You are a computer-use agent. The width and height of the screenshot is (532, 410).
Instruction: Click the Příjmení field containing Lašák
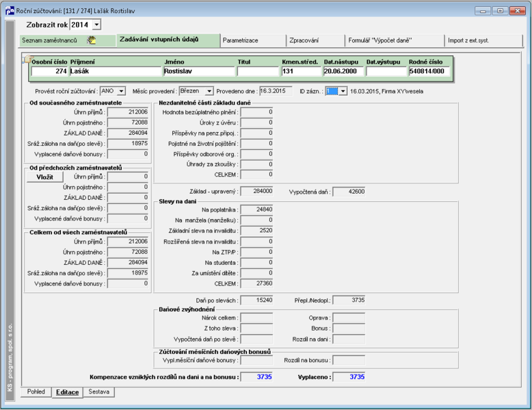tap(116, 71)
